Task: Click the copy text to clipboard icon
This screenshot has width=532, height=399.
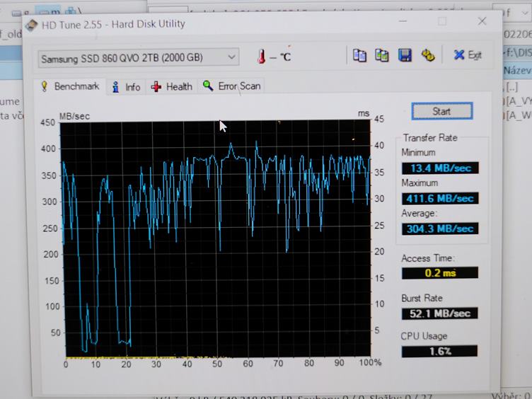Action: point(359,55)
